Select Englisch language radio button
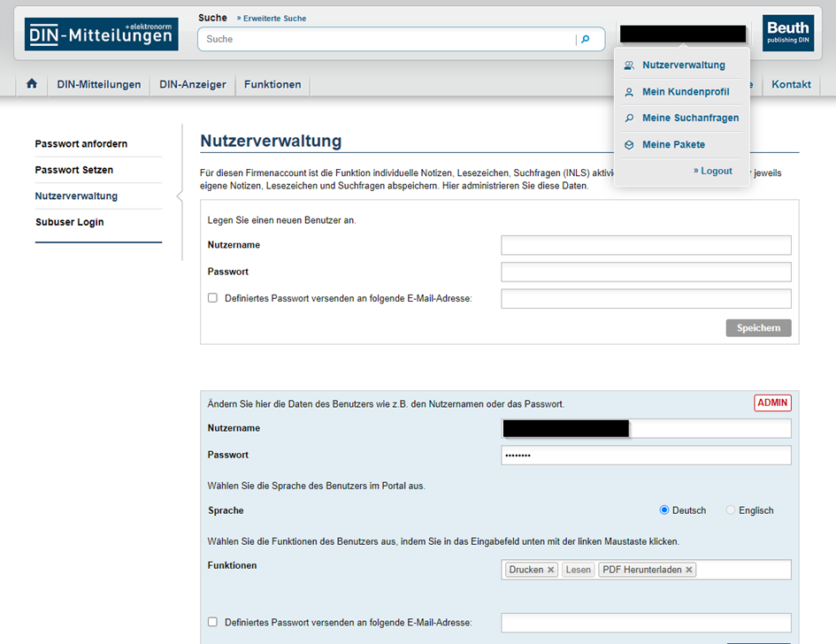Image resolution: width=836 pixels, height=644 pixels. tap(731, 510)
